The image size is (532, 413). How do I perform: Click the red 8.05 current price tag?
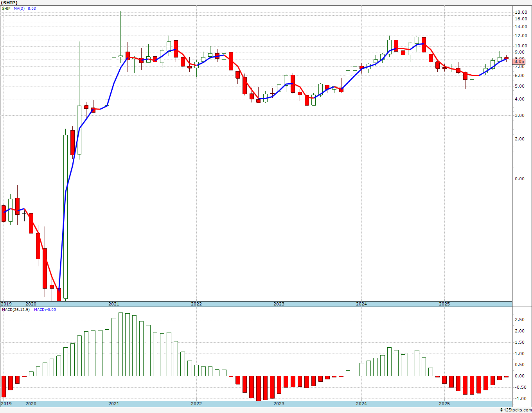[519, 61]
